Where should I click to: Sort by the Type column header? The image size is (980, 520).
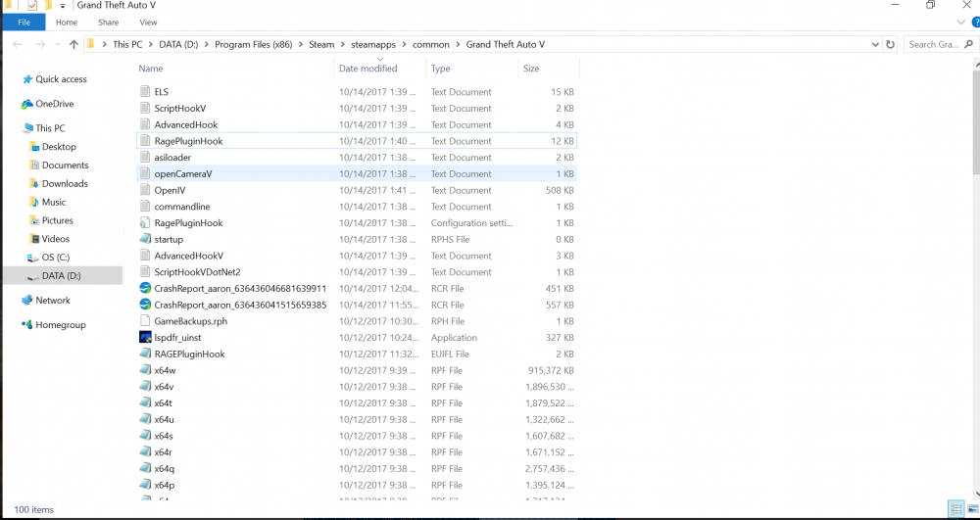pos(441,69)
